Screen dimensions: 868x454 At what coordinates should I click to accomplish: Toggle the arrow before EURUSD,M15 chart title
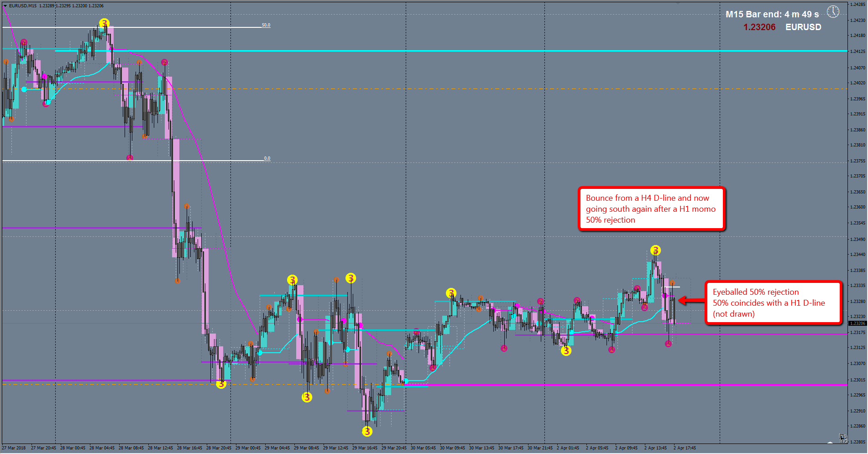(5, 6)
